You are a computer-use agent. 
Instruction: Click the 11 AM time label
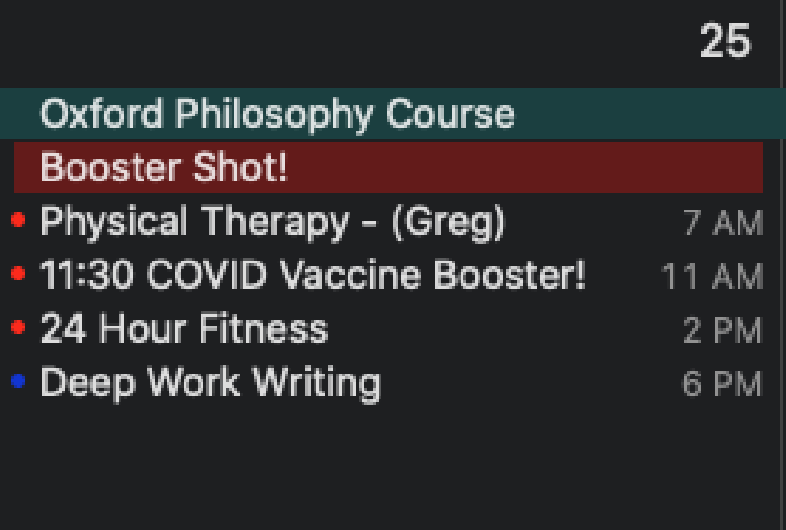712,275
